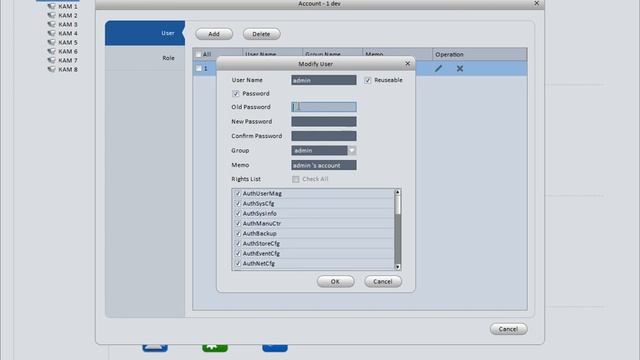This screenshot has height=360, width=640.
Task: Close the Account window
Action: point(536,3)
